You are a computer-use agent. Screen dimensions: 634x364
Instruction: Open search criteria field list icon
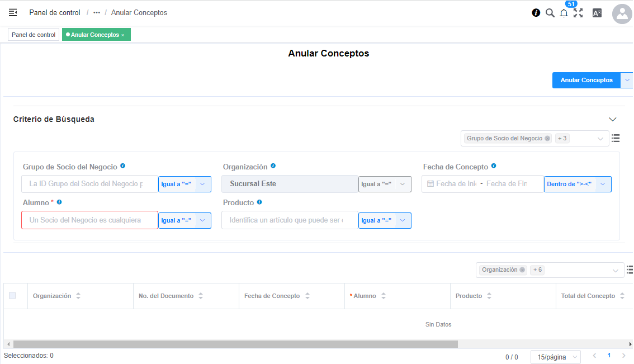(x=616, y=138)
